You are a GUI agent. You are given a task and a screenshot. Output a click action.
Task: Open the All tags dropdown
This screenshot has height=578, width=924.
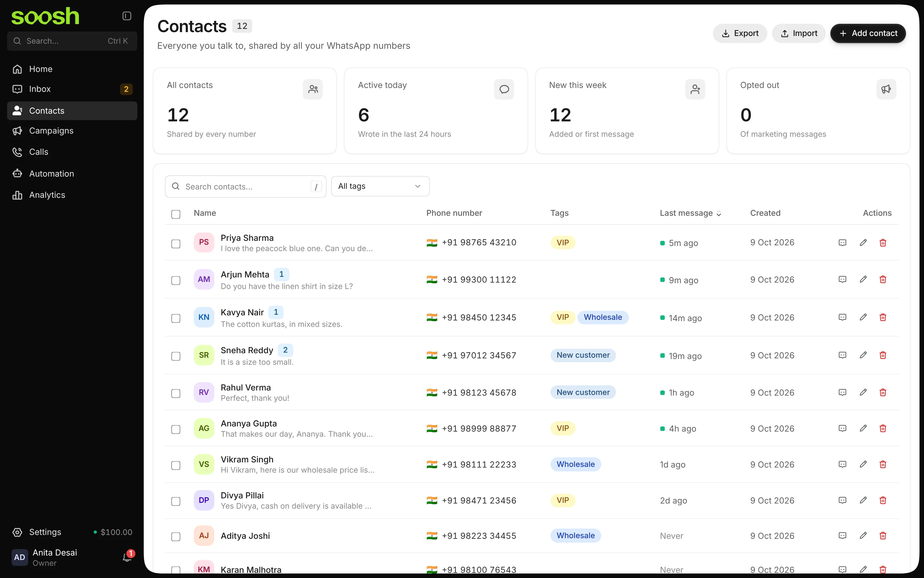point(380,186)
